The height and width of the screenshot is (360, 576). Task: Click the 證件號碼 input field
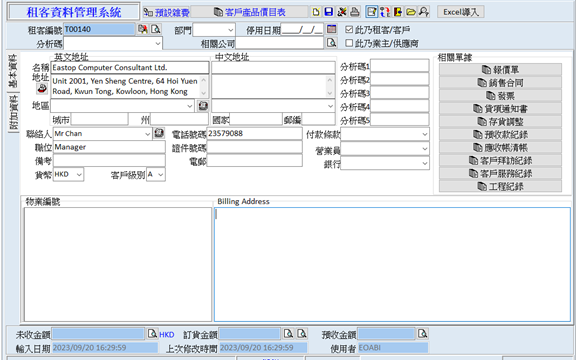(255, 147)
